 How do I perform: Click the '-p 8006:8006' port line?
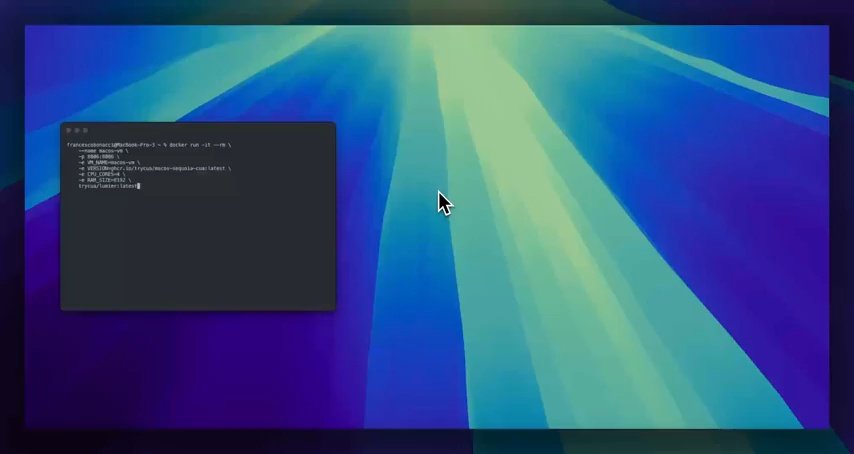(99, 157)
